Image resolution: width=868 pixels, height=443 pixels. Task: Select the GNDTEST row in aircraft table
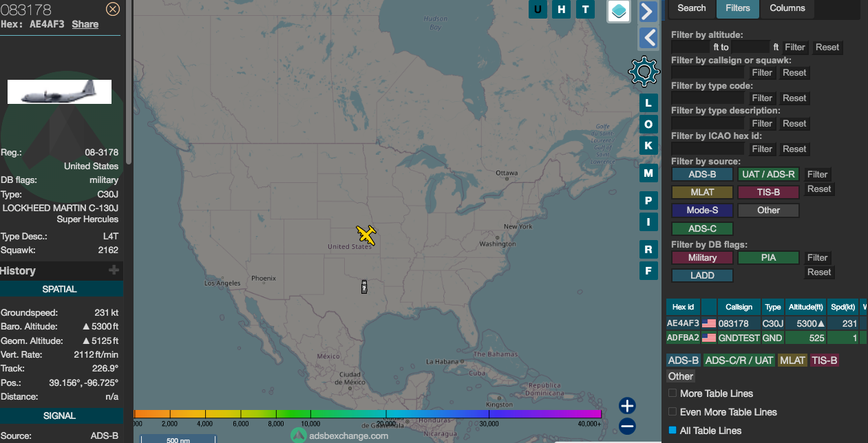coord(767,338)
